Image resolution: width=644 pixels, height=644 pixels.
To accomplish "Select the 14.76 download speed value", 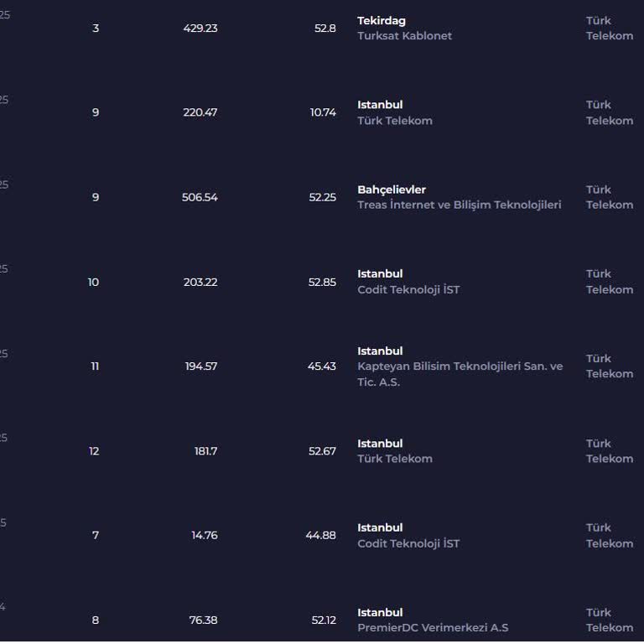I will [x=204, y=535].
